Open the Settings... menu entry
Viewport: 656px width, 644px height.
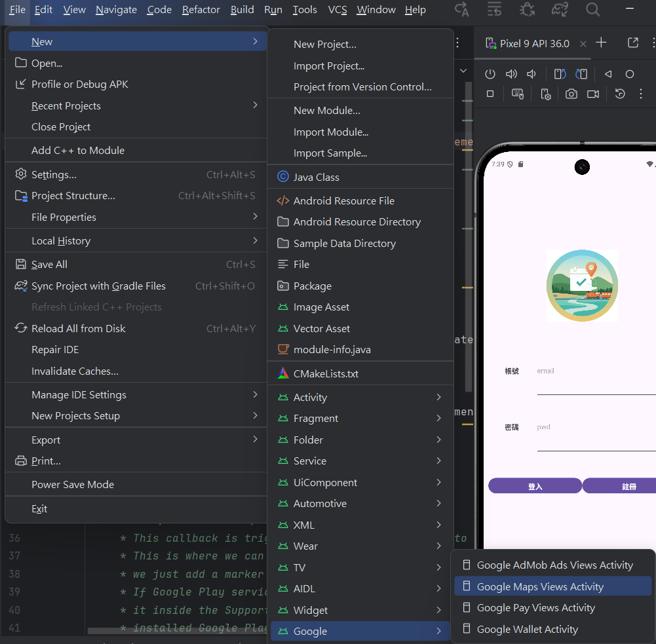click(137, 175)
